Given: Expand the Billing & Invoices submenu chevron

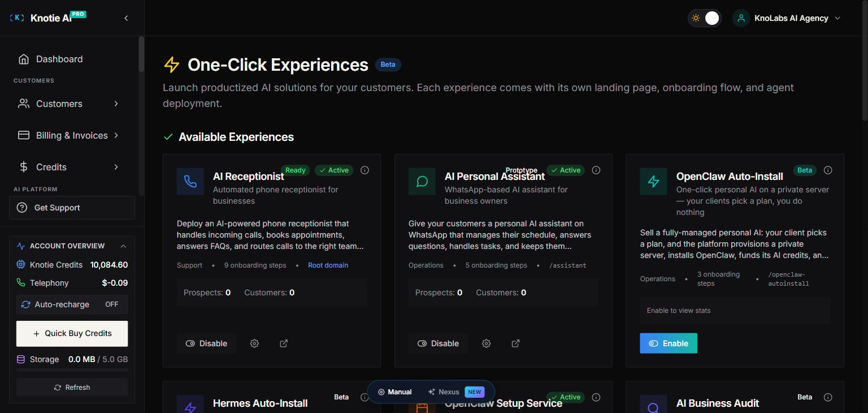Looking at the screenshot, I should [x=116, y=135].
